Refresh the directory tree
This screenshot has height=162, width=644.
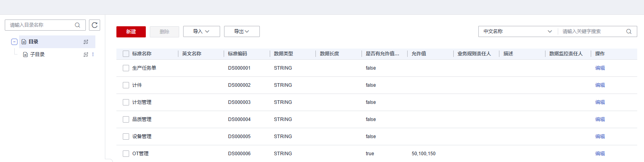pos(95,25)
